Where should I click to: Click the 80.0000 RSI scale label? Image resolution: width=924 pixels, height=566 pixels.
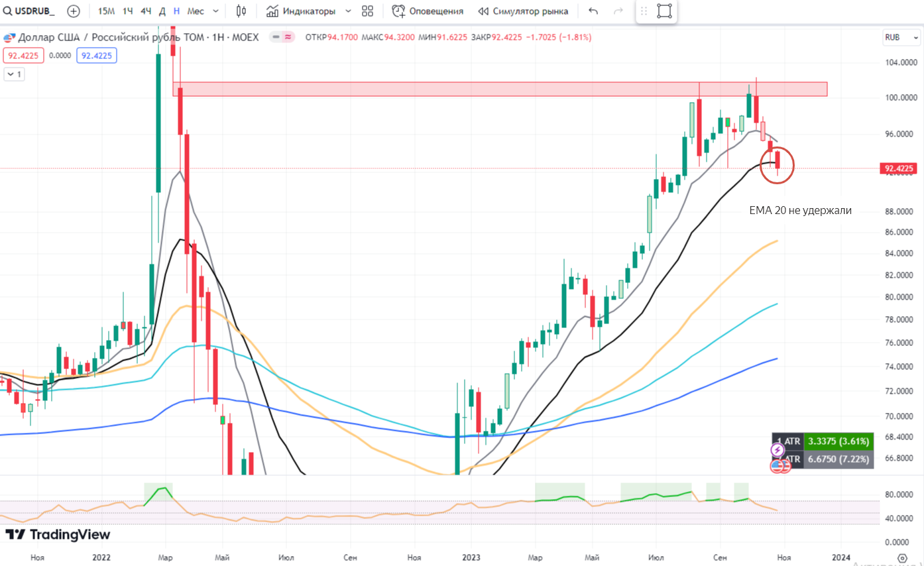(x=899, y=494)
